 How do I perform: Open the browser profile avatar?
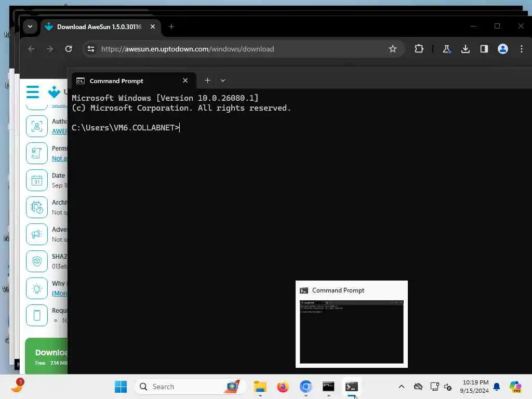click(503, 49)
